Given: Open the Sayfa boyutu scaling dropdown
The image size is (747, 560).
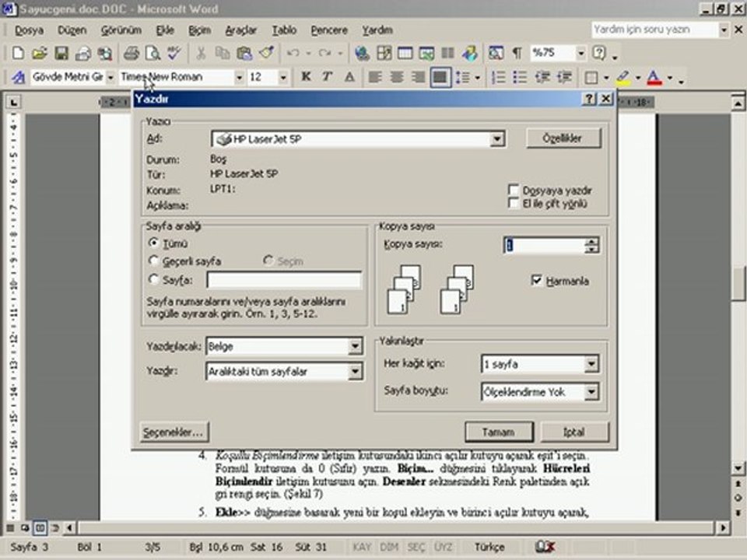Looking at the screenshot, I should pyautogui.click(x=591, y=392).
